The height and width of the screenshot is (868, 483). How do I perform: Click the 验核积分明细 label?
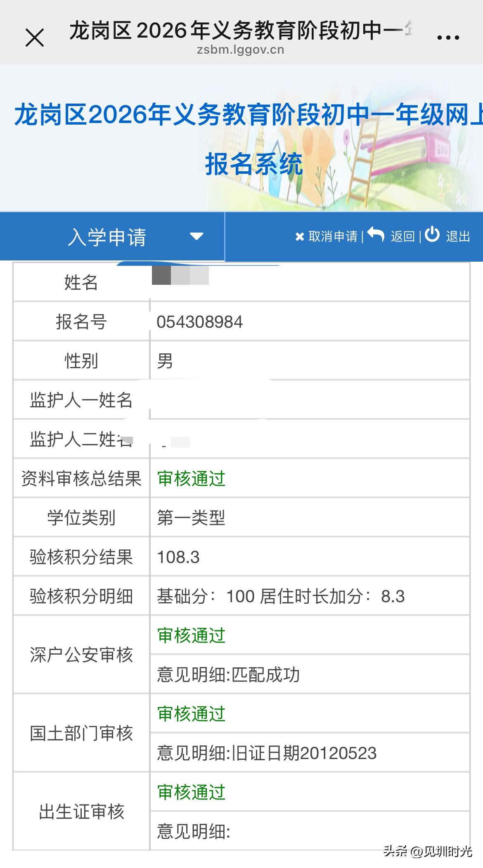81,596
